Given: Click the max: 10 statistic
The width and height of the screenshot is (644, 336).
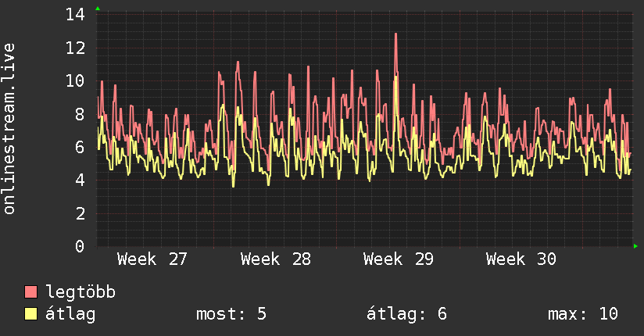Looking at the screenshot, I should (x=583, y=314).
